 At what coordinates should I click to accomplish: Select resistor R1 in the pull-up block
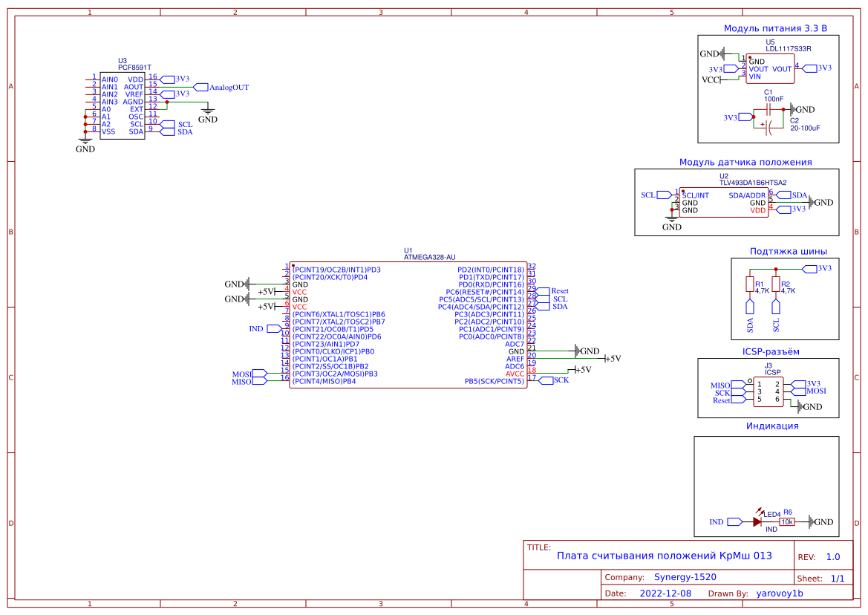[x=749, y=286]
